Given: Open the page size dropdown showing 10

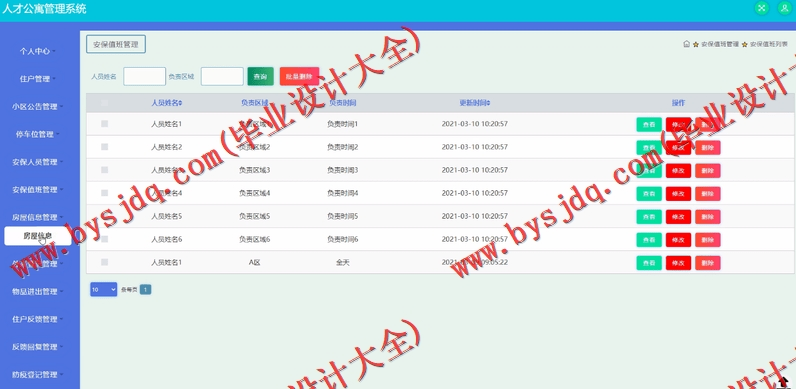Looking at the screenshot, I should pos(104,289).
